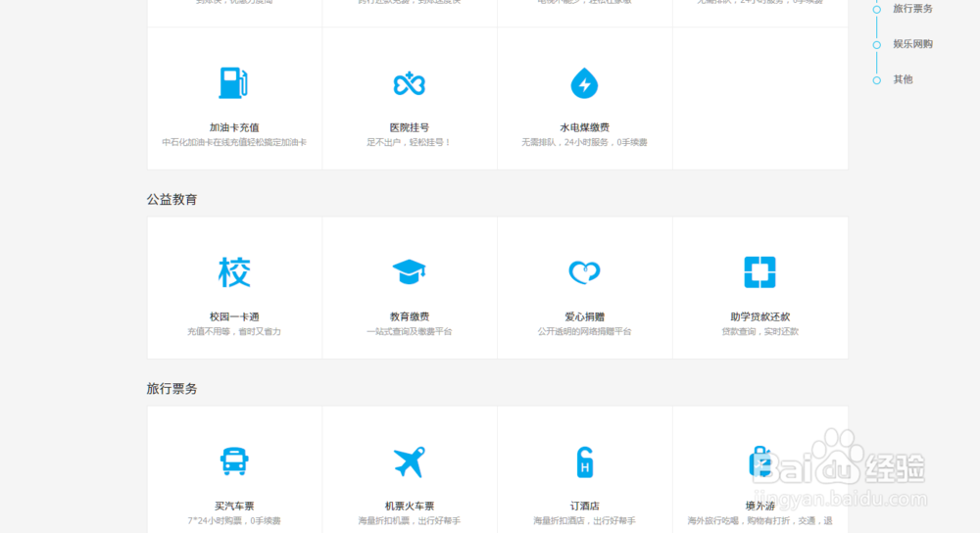The width and height of the screenshot is (980, 533).
Task: Click the heart icon for 爱心捐赠
Action: (x=584, y=271)
